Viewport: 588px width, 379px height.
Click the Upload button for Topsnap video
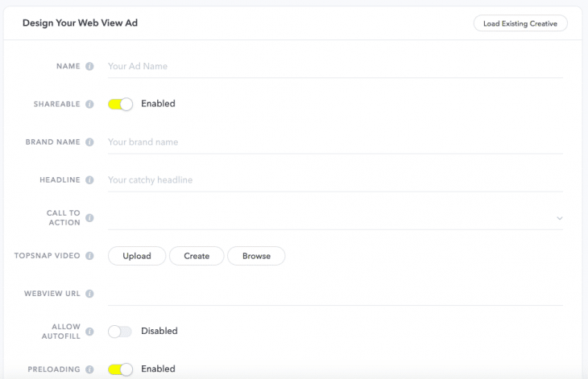(137, 256)
